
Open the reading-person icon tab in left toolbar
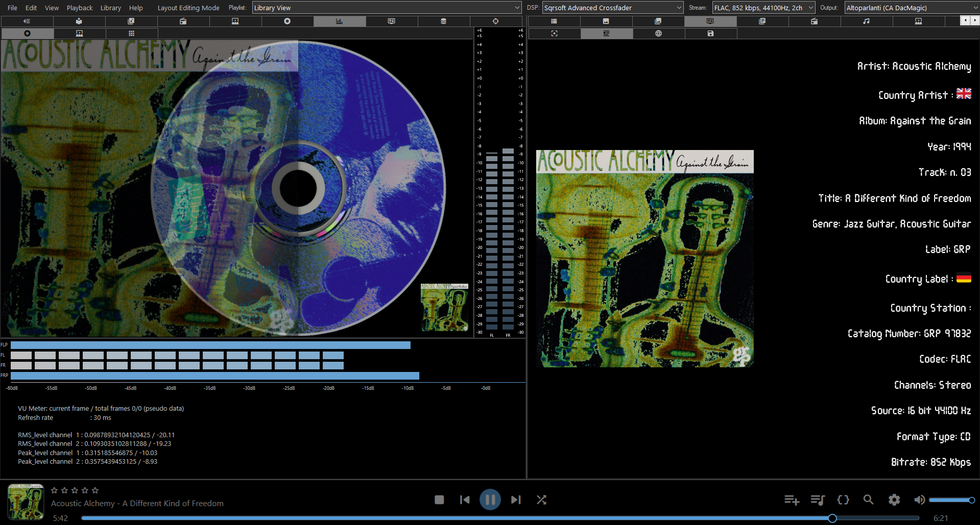coord(79,21)
